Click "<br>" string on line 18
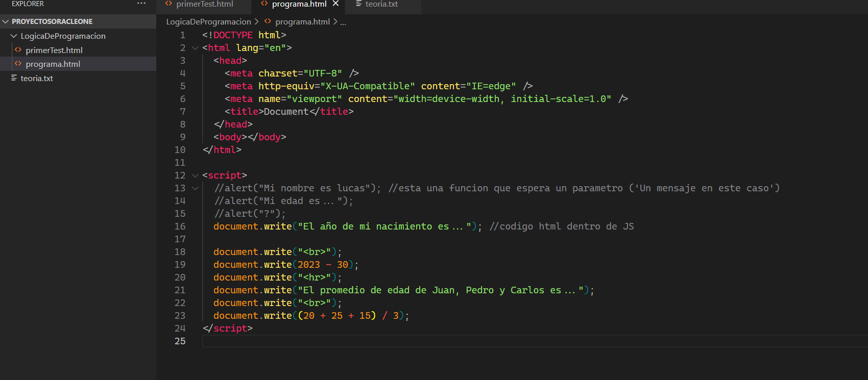868x380 pixels. 315,252
